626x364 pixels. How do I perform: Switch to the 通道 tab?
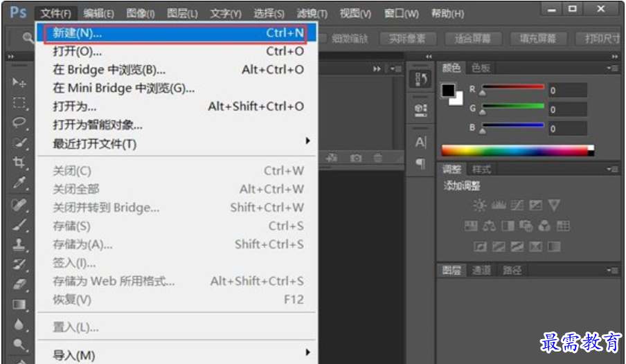coord(481,271)
